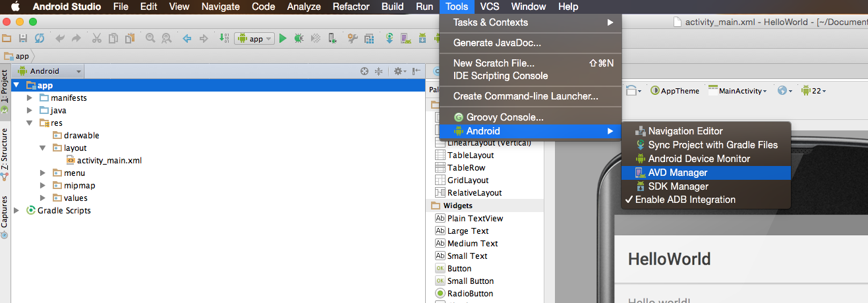Click the Paste clipboard icon
This screenshot has width=868, height=303.
pos(130,39)
